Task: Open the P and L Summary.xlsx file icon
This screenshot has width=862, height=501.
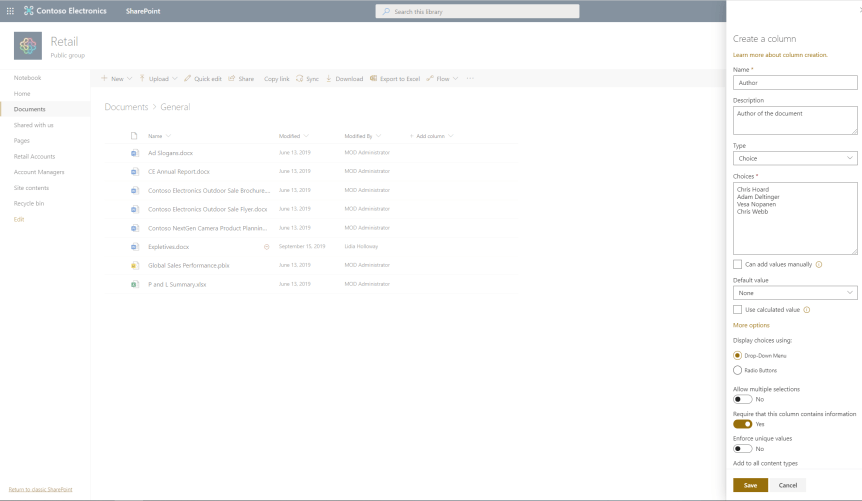Action: click(135, 285)
